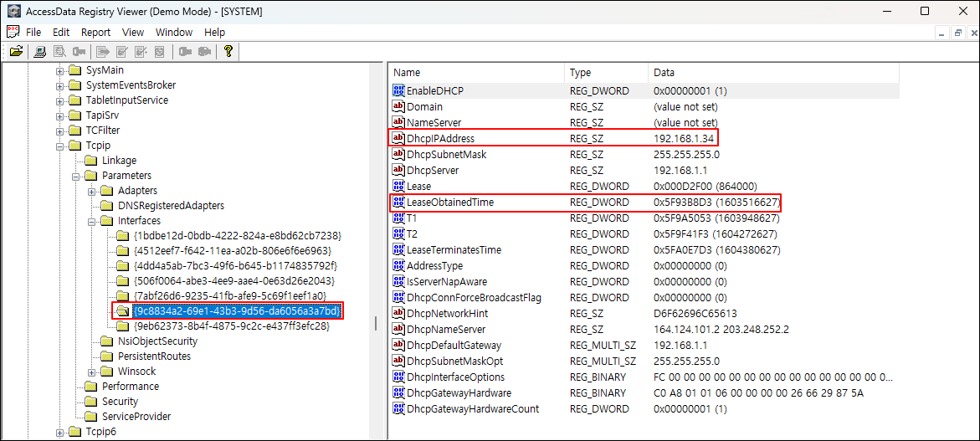
Task: Sort by the Type column header
Action: 606,73
